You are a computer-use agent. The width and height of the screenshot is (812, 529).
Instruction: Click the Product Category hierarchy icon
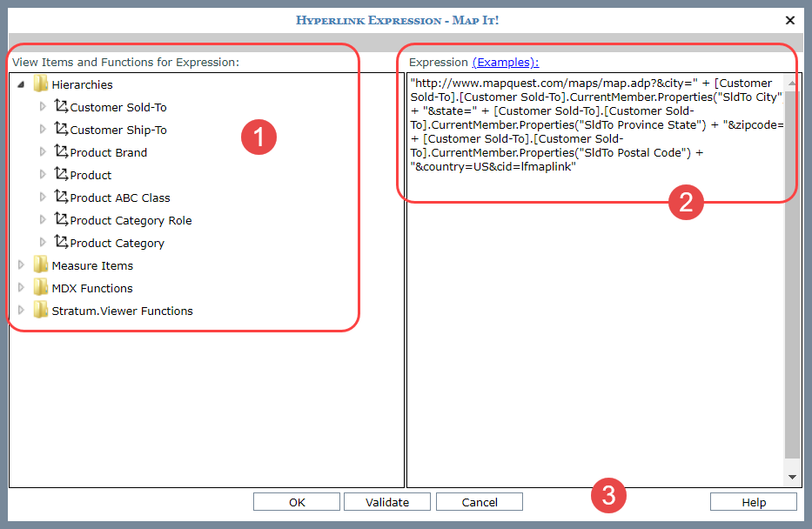pyautogui.click(x=61, y=243)
